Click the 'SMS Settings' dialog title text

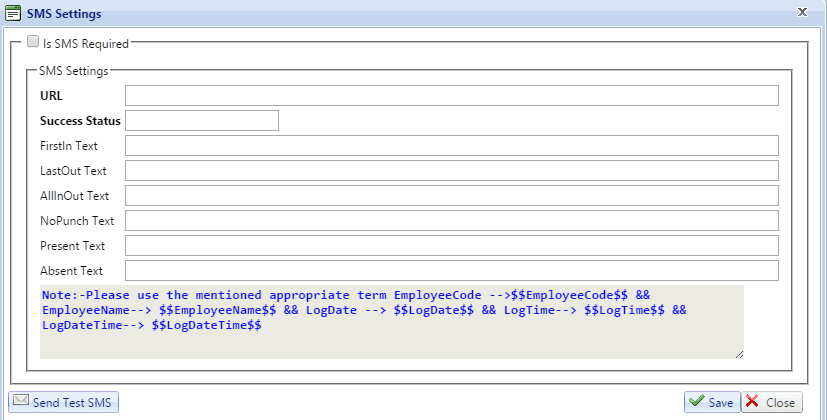coord(64,14)
